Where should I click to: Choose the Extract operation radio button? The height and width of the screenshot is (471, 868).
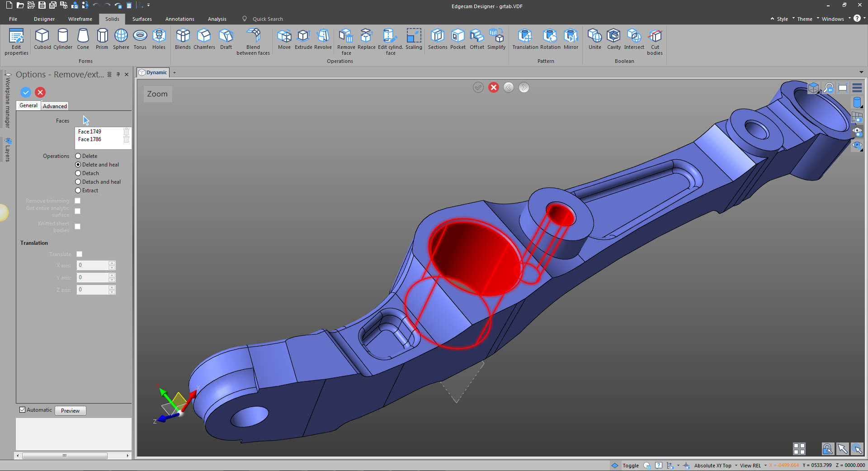click(x=78, y=190)
